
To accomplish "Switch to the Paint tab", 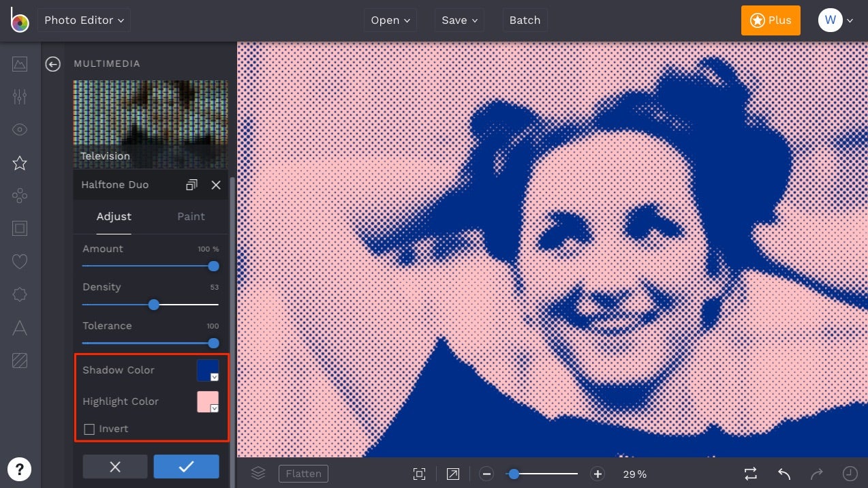I will pyautogui.click(x=191, y=217).
